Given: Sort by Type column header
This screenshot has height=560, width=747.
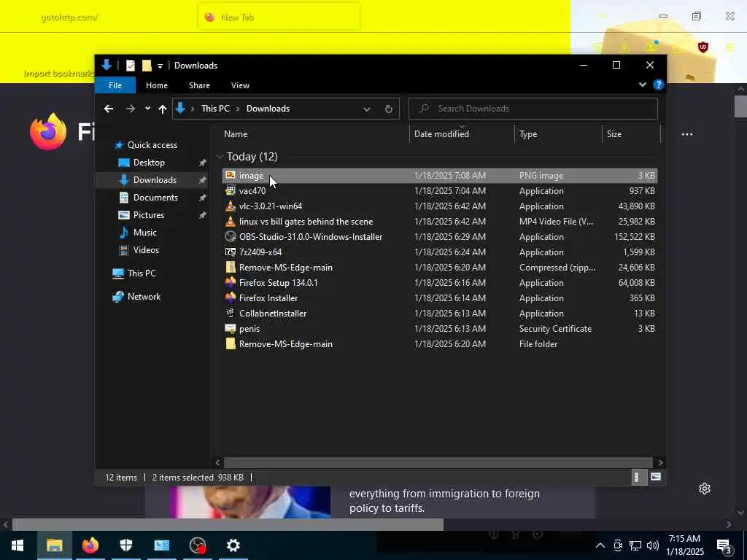Looking at the screenshot, I should tap(528, 134).
